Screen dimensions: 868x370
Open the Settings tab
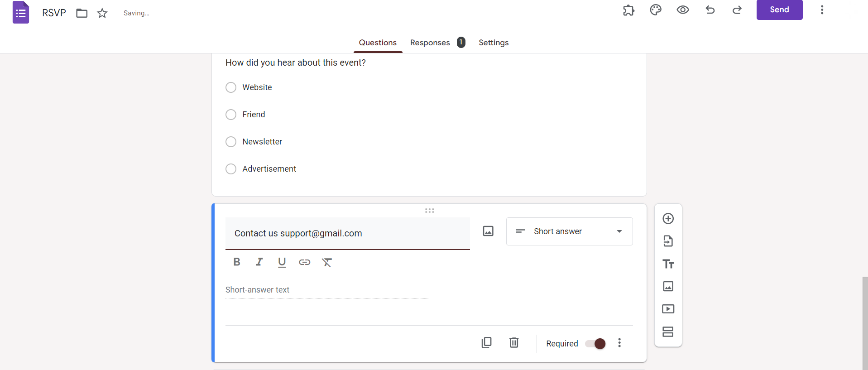494,43
